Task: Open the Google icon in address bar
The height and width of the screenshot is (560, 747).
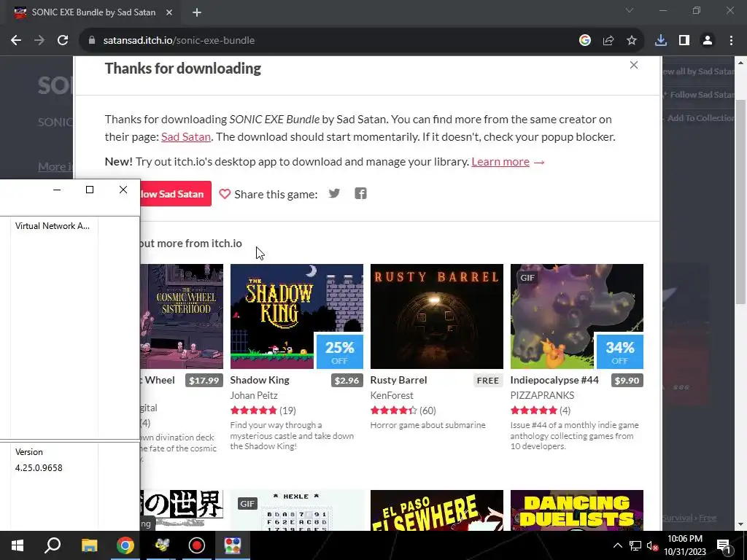Action: [x=584, y=41]
